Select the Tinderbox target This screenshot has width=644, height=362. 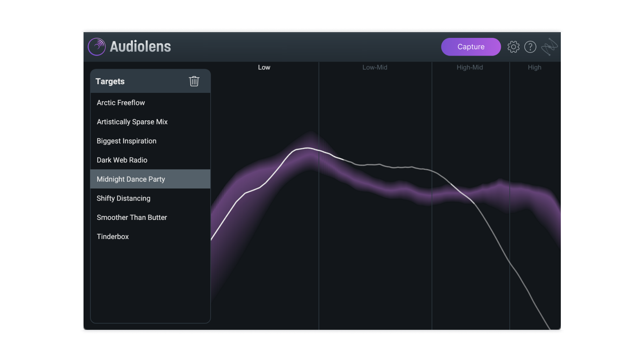point(113,237)
